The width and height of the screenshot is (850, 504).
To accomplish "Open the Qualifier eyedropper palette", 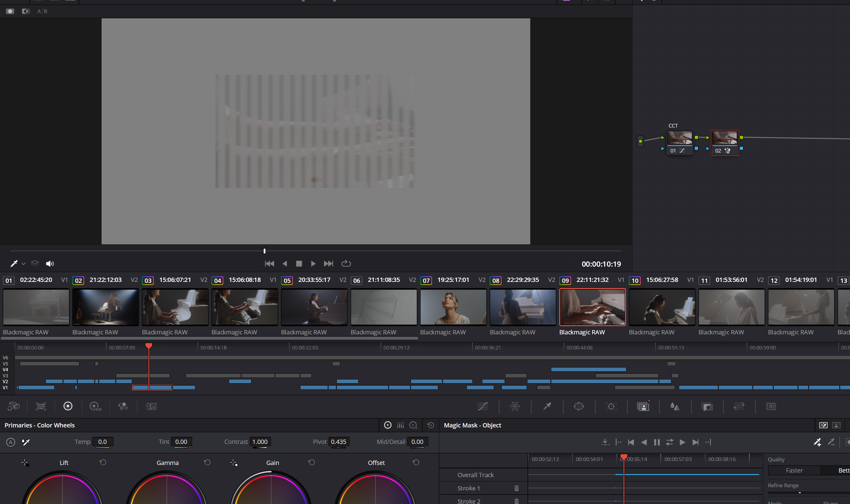I will 547,406.
